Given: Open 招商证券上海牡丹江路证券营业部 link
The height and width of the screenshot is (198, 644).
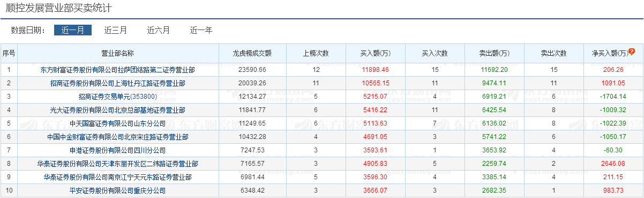Looking at the screenshot, I should tap(118, 83).
